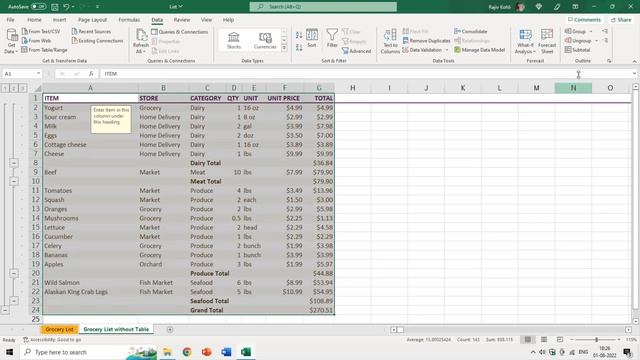Show outline level 2

(14, 88)
